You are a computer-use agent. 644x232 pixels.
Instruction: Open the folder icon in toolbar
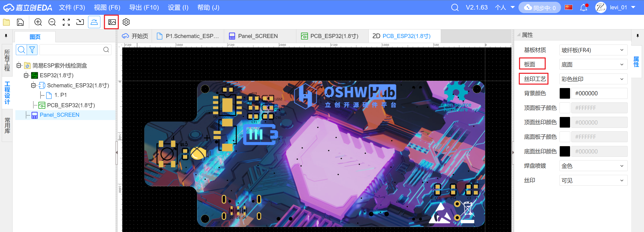pos(7,22)
